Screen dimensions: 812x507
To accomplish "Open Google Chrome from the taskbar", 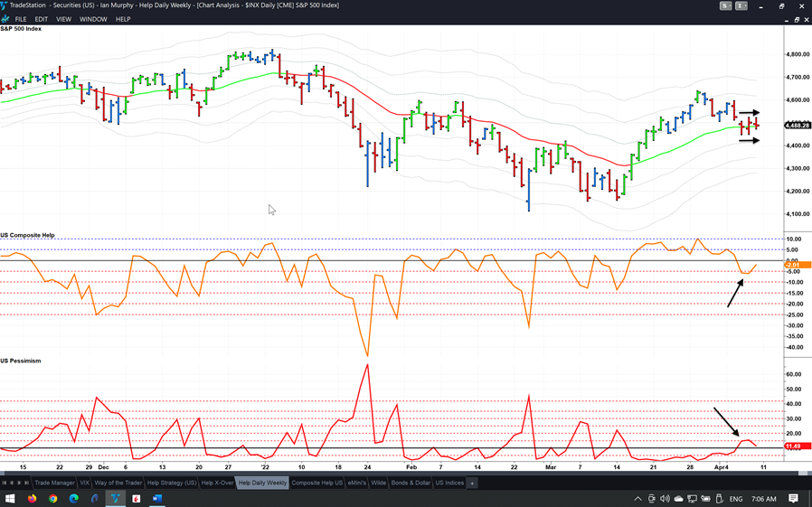I will [53, 499].
